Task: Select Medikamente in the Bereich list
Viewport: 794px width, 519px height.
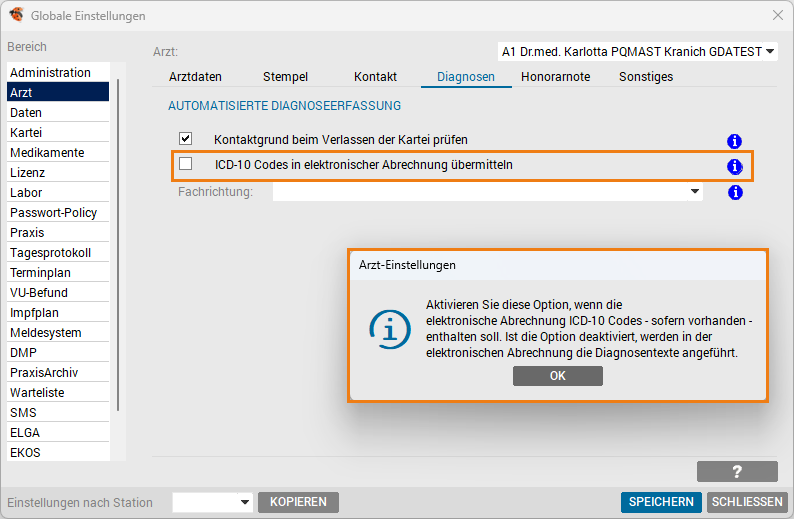Action: click(47, 153)
